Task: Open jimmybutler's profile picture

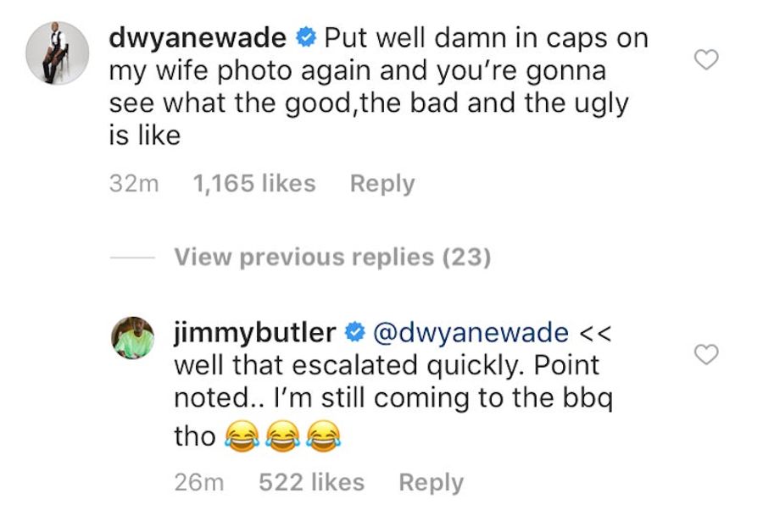Action: [133, 337]
